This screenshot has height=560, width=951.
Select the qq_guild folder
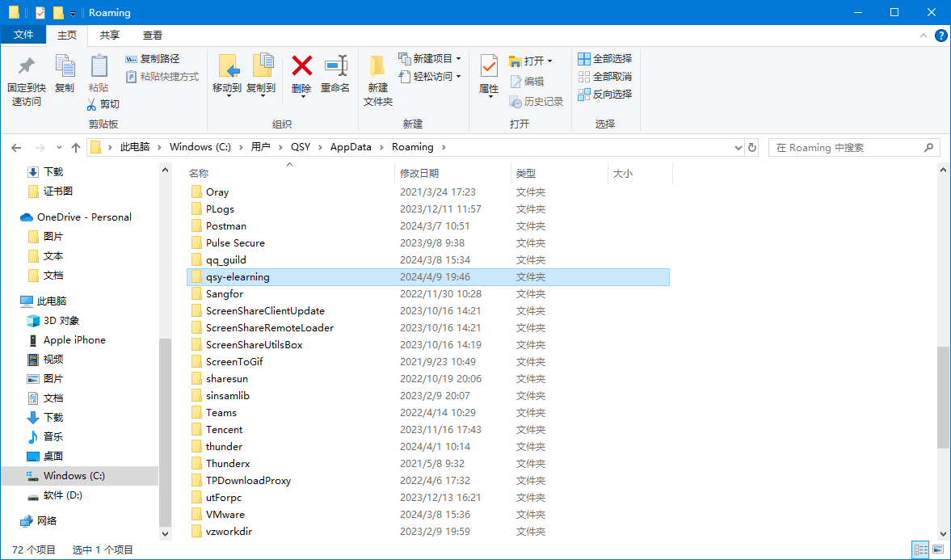tap(428, 259)
